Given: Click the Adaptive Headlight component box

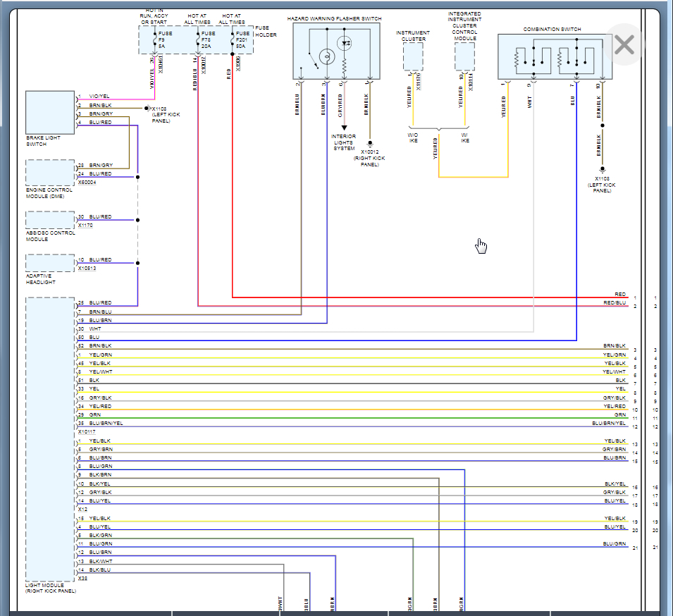Looking at the screenshot, I should 50,263.
